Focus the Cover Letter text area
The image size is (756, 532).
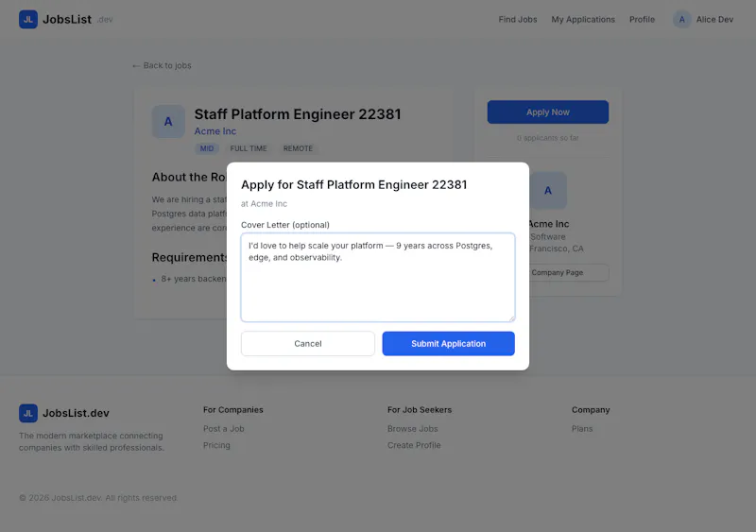pos(378,277)
